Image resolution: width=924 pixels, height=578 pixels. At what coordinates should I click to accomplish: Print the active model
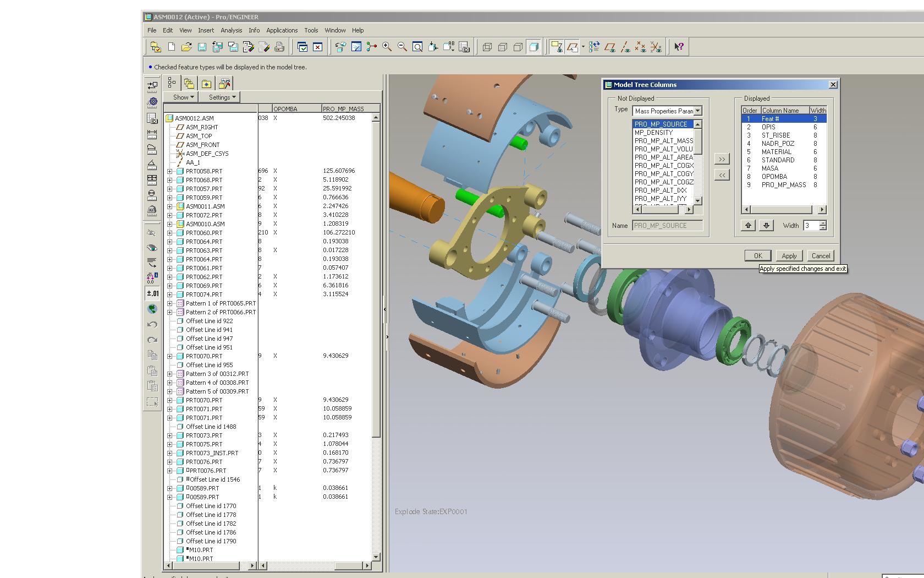click(279, 47)
